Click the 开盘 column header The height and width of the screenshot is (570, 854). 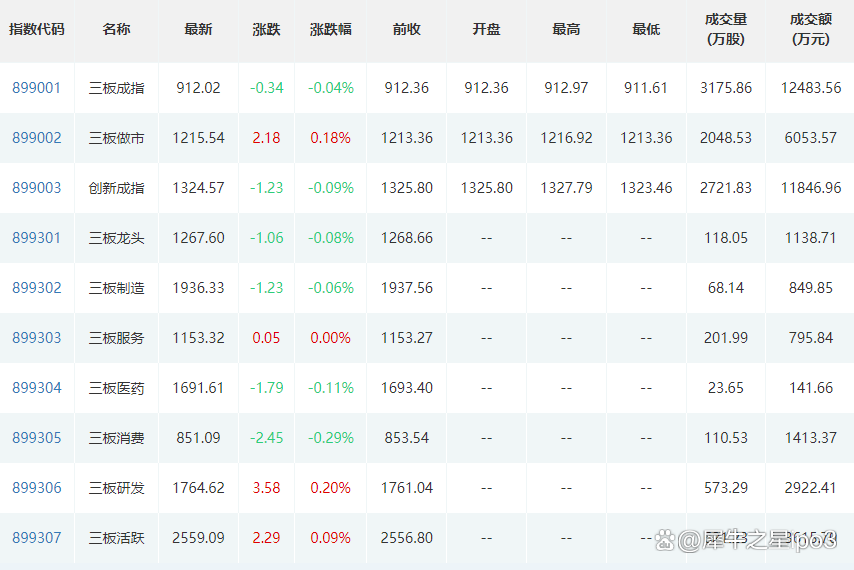click(x=486, y=29)
